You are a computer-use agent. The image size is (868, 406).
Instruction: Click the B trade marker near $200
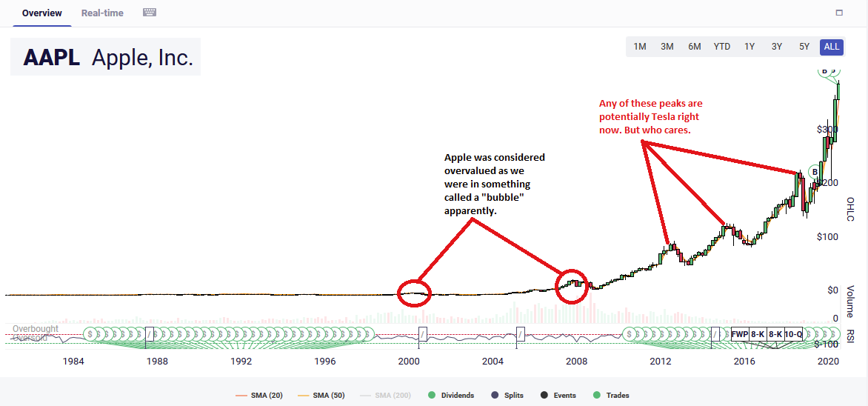(815, 173)
